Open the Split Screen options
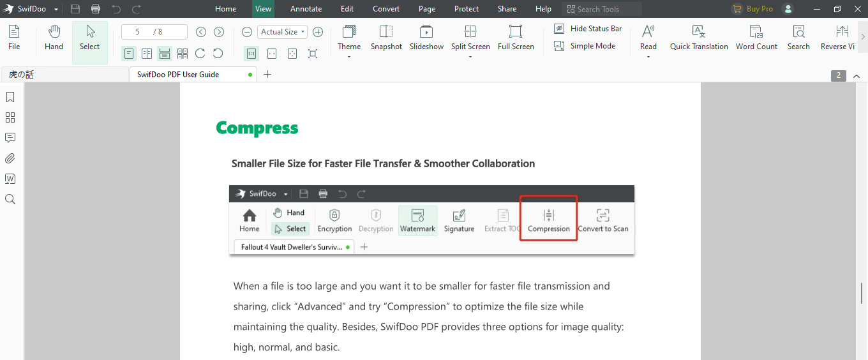Screen dimensions: 868x360 (470, 40)
